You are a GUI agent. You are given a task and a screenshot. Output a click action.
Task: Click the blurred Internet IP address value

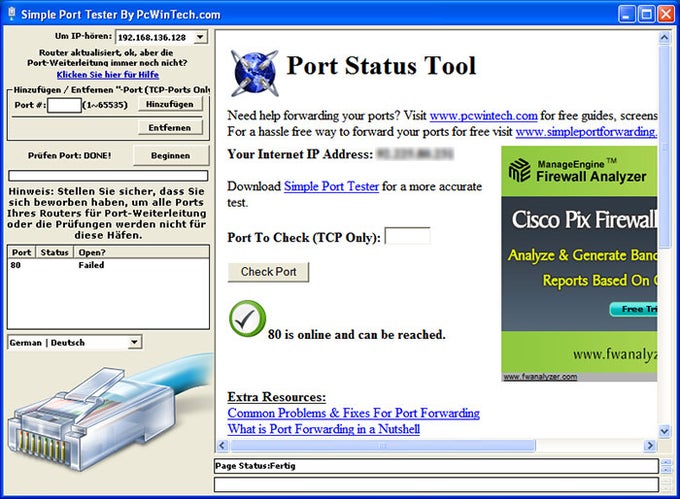click(415, 153)
